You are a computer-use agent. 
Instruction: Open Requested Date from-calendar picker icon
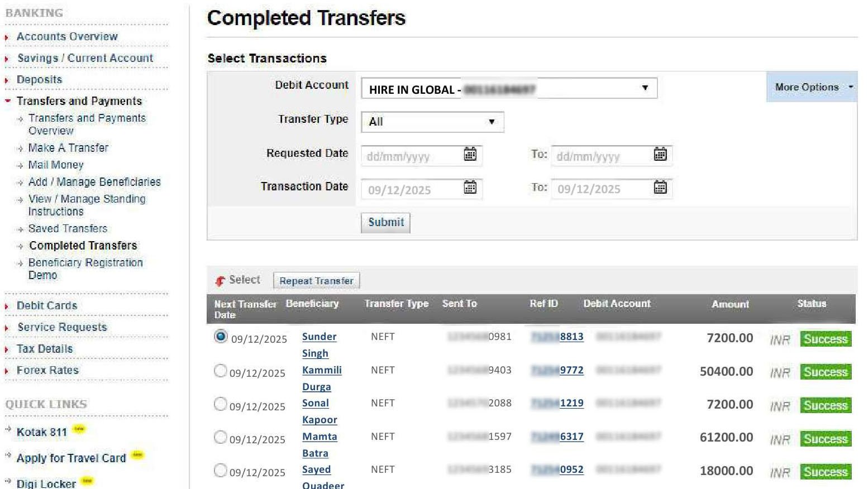click(470, 155)
